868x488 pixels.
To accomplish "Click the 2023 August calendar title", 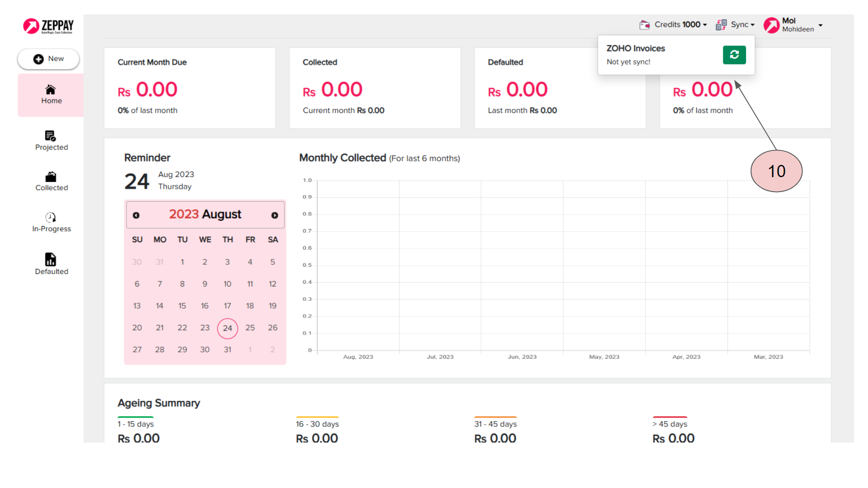I will [205, 214].
